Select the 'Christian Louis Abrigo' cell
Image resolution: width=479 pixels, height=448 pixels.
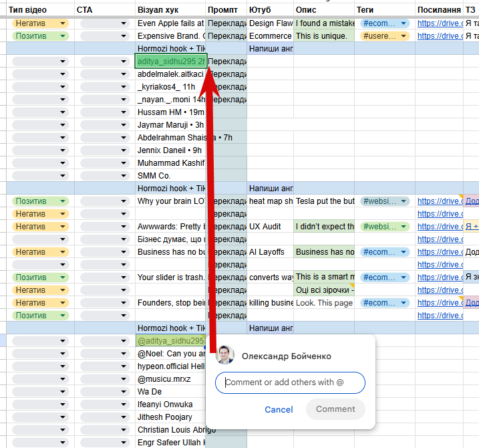point(170,430)
